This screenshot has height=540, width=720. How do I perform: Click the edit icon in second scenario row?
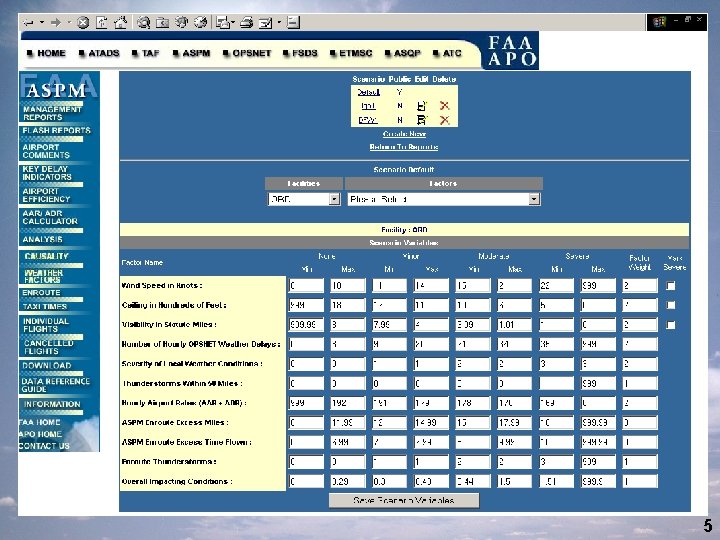[x=421, y=106]
